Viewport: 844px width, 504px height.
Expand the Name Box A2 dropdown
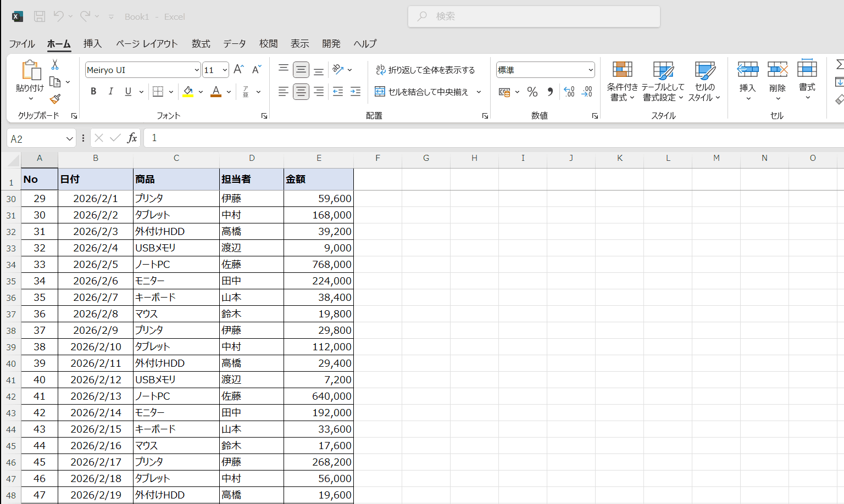pyautogui.click(x=69, y=139)
